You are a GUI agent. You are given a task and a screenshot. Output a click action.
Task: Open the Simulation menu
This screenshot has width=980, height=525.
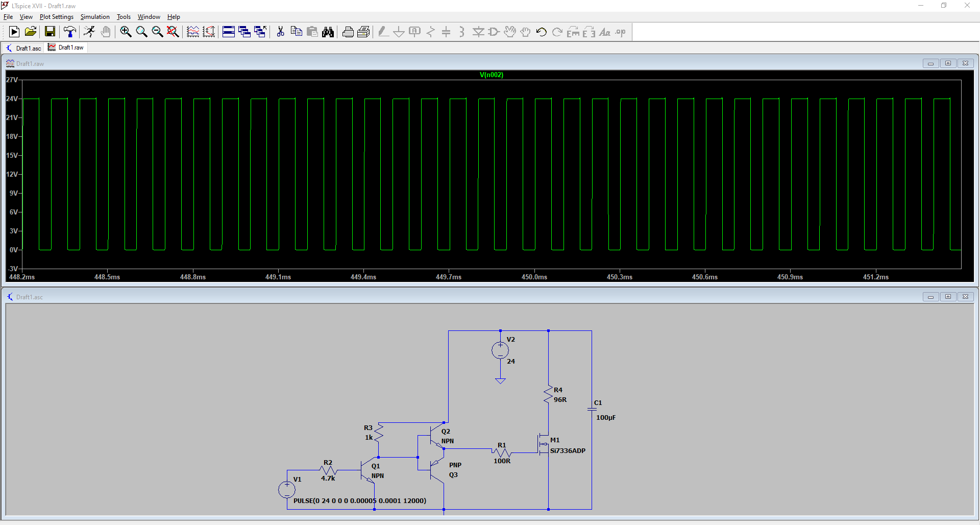point(95,17)
